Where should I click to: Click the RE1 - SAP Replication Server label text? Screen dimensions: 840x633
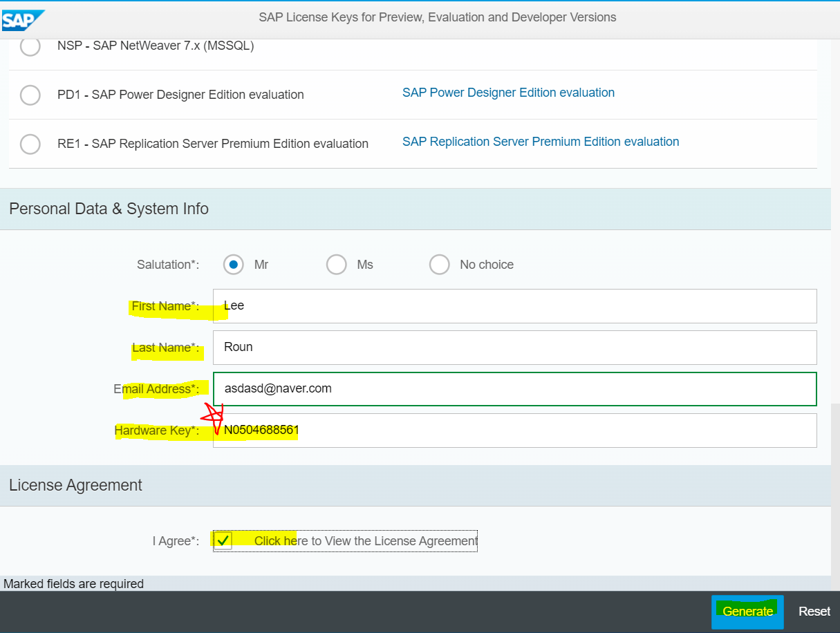click(213, 144)
